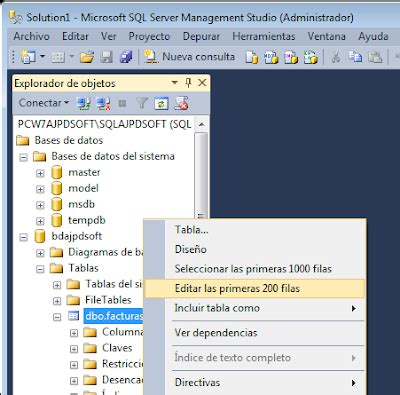Image resolution: width=400 pixels, height=395 pixels.
Task: Select the bdajpdsoft database
Action: coord(76,236)
